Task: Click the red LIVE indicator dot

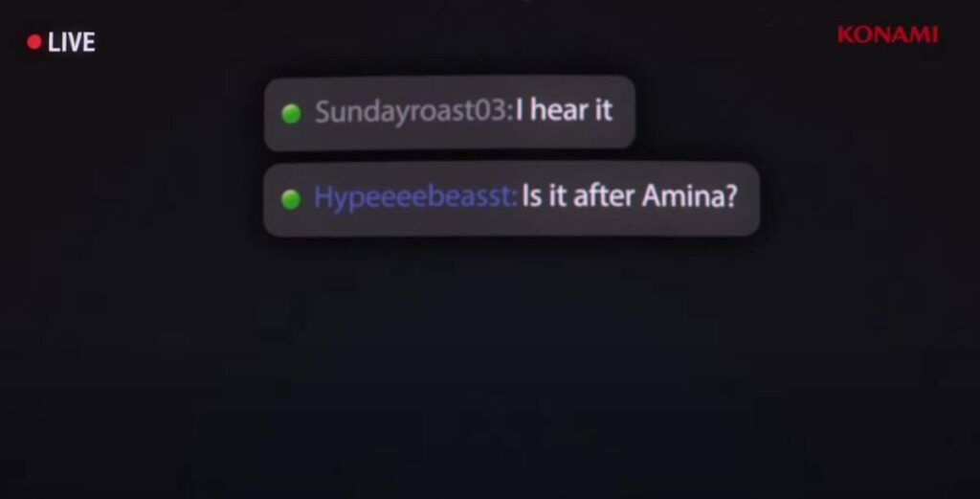Action: [34, 42]
